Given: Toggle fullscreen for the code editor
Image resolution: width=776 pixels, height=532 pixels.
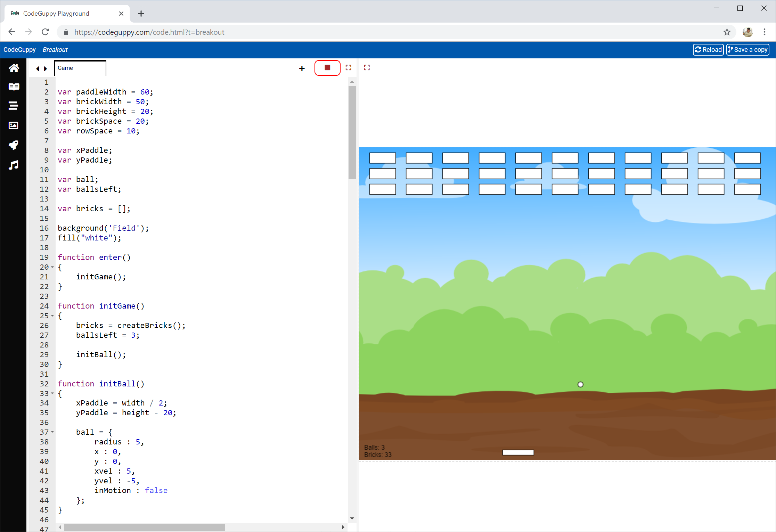Looking at the screenshot, I should (349, 68).
